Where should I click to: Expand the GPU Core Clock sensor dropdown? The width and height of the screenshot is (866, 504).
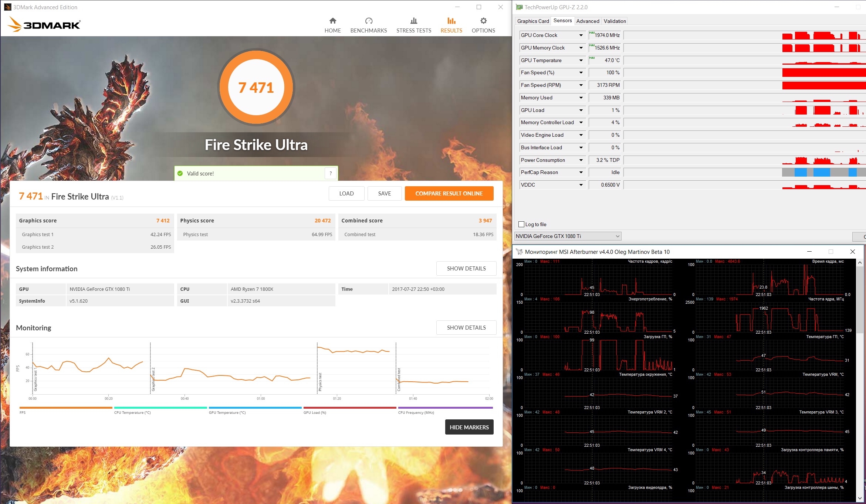581,35
